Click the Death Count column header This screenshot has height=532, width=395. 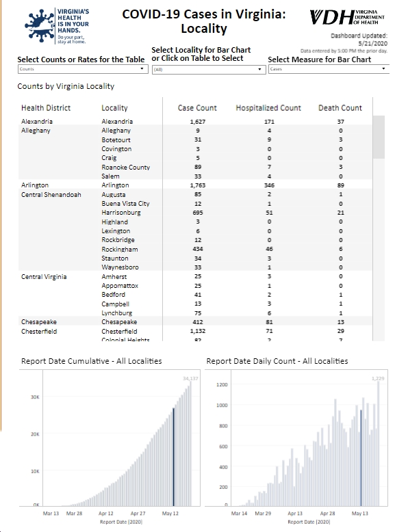tap(340, 108)
